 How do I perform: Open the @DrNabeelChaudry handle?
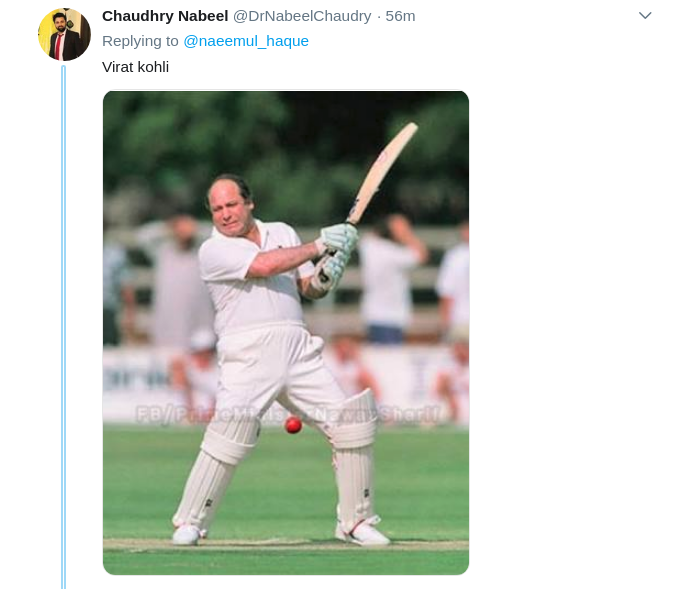click(302, 16)
